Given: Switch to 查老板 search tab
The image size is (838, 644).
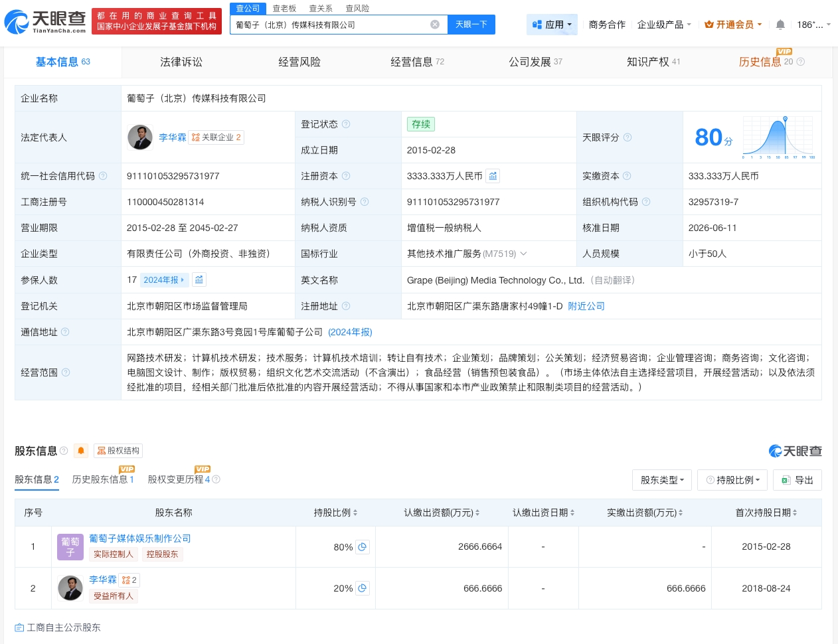Looking at the screenshot, I should tap(284, 8).
